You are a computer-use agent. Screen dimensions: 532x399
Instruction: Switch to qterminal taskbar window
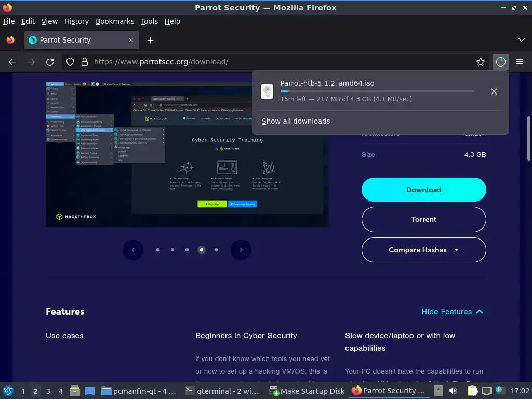(x=222, y=391)
